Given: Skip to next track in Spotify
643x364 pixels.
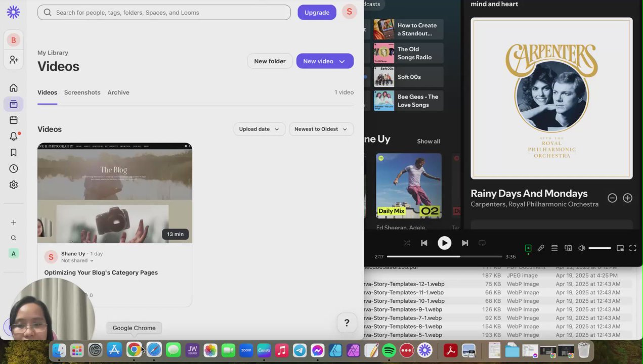Looking at the screenshot, I should click(x=465, y=243).
